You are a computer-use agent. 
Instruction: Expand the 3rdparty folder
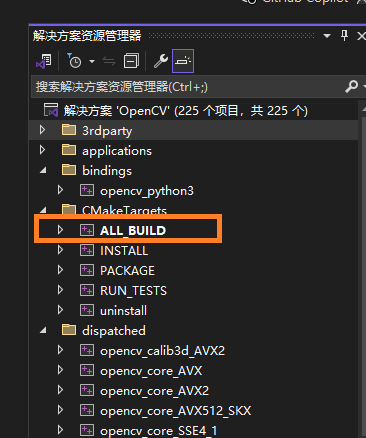tap(42, 130)
